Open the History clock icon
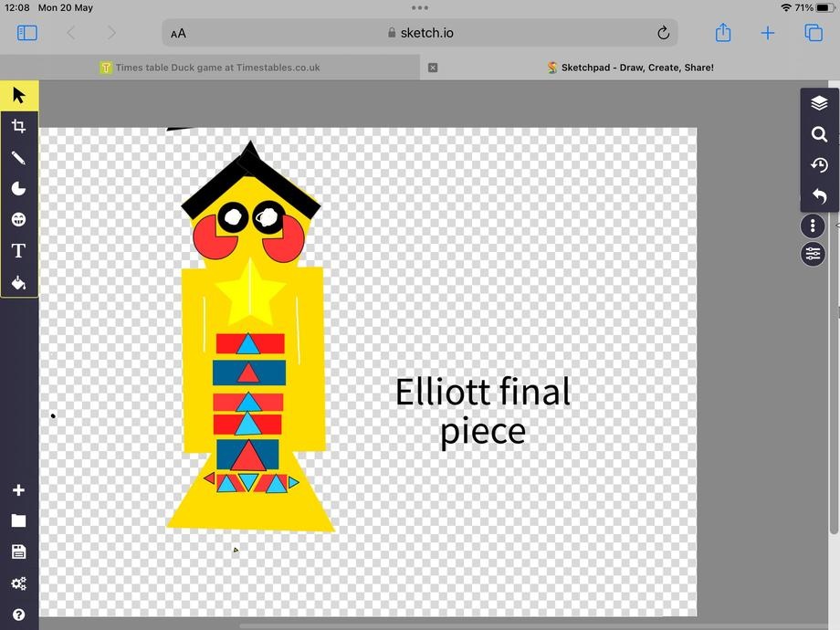This screenshot has height=630, width=840. coord(819,165)
